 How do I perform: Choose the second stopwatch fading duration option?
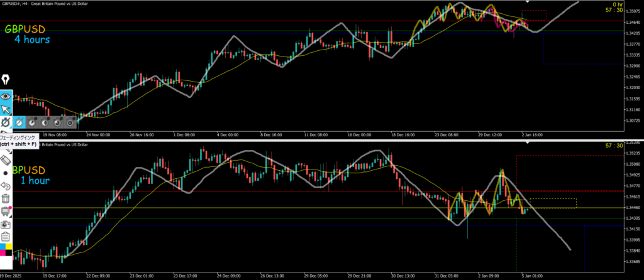click(32, 122)
